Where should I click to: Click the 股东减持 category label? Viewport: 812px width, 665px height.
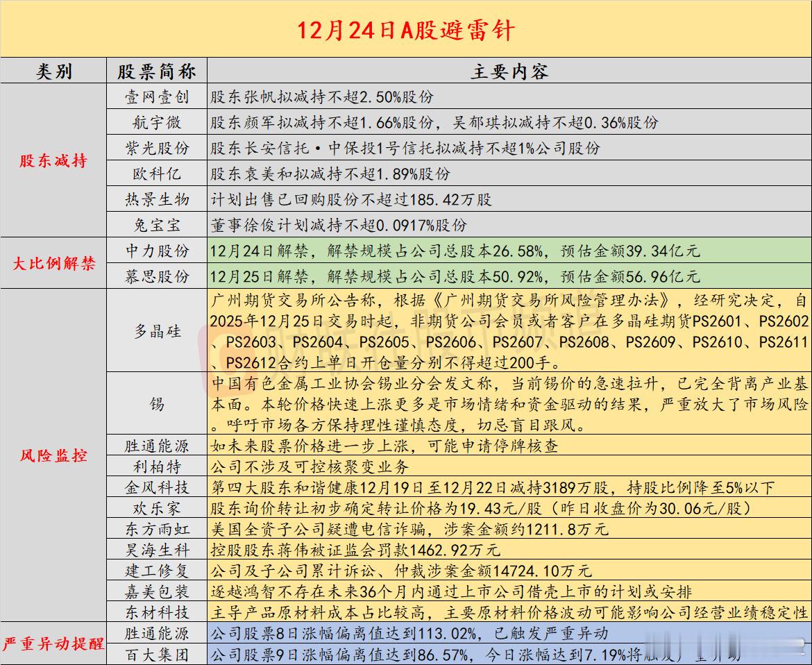click(x=56, y=161)
